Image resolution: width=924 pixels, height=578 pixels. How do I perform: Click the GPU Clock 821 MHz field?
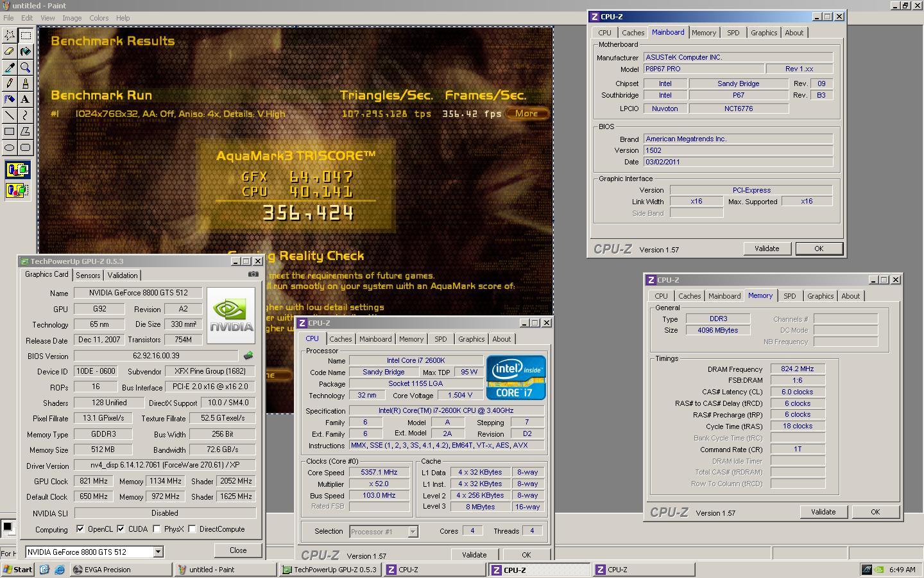click(93, 481)
